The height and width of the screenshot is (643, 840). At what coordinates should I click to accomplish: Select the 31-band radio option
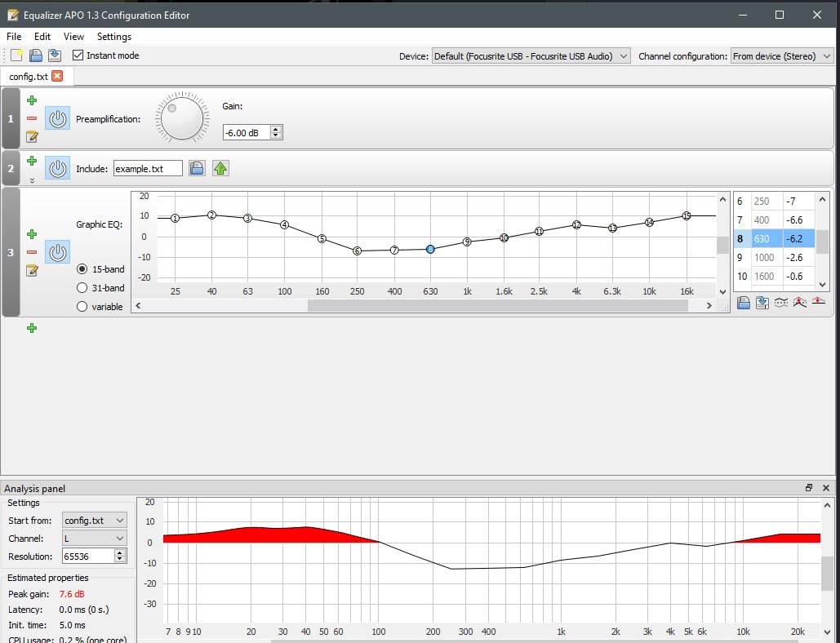pyautogui.click(x=82, y=287)
